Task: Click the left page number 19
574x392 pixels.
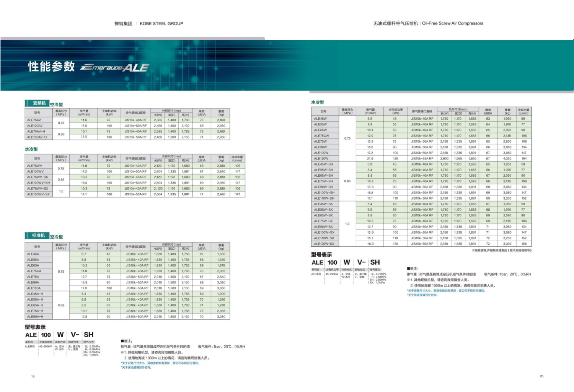Action: coord(33,377)
